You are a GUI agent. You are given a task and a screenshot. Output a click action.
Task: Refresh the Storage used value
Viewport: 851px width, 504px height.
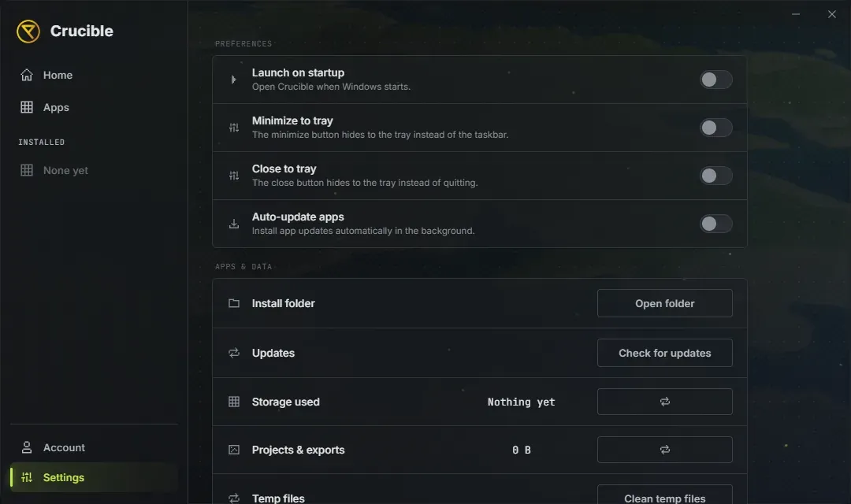coord(665,402)
